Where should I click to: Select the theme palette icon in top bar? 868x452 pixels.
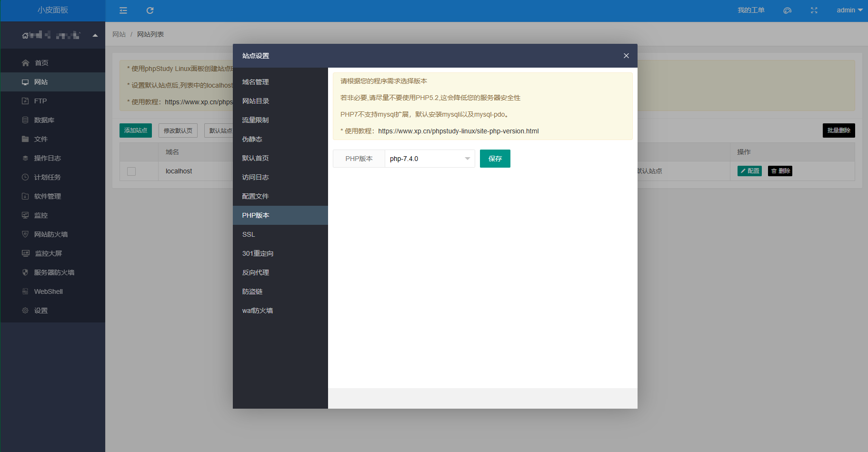coord(787,10)
